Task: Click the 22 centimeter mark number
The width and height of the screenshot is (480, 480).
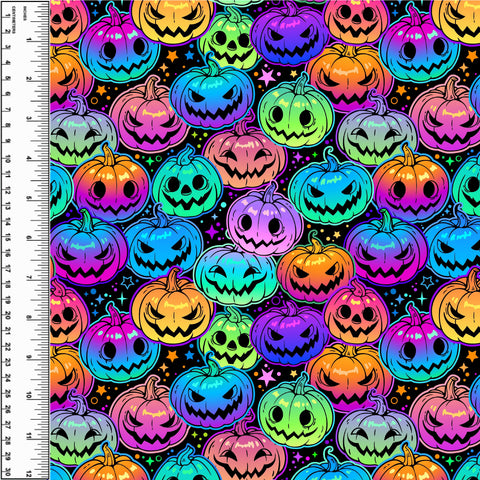Action: (x=8, y=347)
